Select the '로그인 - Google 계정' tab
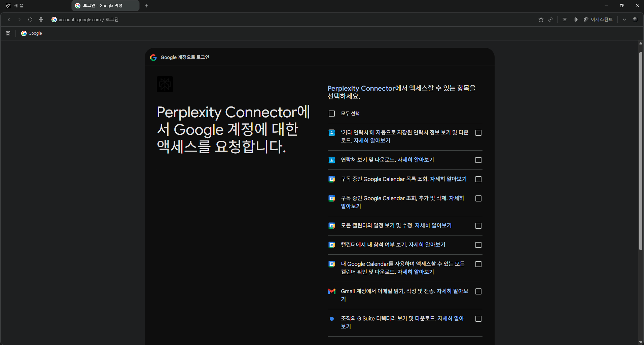Screen dimensions: 644x345 pyautogui.click(x=105, y=6)
